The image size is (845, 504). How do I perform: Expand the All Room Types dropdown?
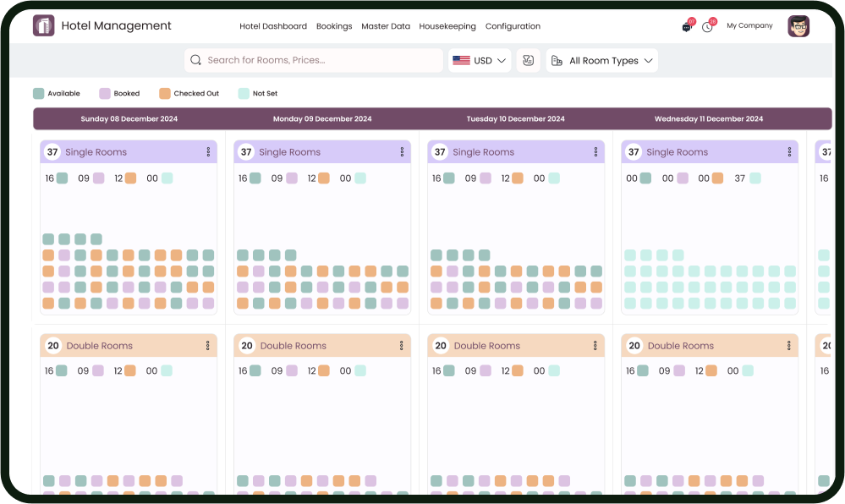coord(602,61)
